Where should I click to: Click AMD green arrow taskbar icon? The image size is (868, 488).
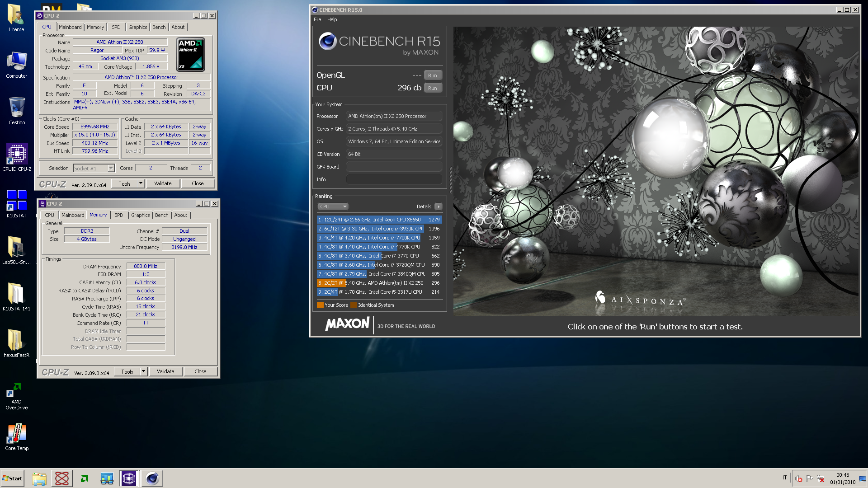coord(85,479)
